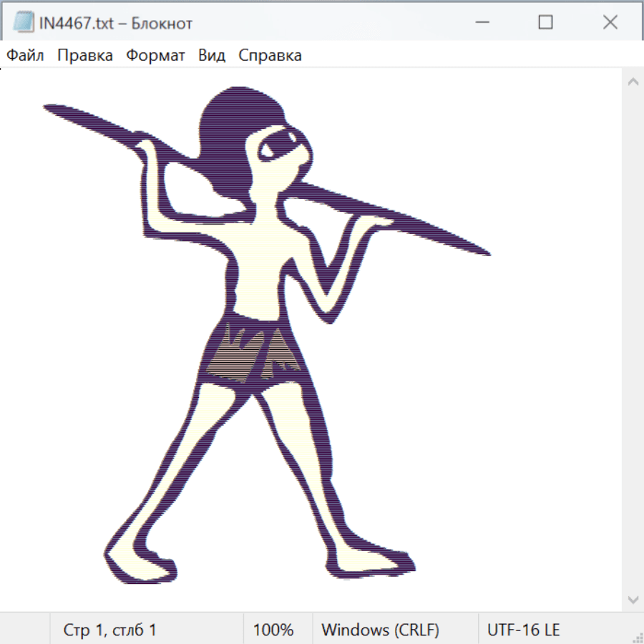Image resolution: width=644 pixels, height=644 pixels.
Task: Maximize the Блокнот window
Action: (545, 23)
